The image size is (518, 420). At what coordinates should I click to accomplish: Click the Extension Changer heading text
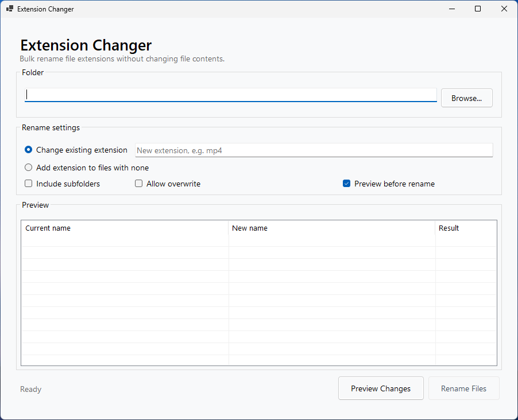pyautogui.click(x=86, y=45)
